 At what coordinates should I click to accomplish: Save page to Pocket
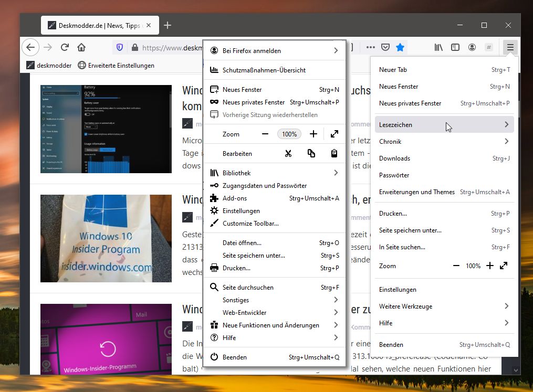[x=385, y=47]
